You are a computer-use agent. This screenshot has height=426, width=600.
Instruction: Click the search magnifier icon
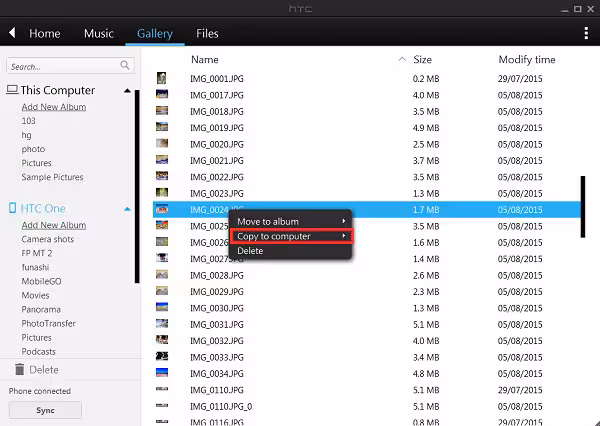(x=125, y=65)
